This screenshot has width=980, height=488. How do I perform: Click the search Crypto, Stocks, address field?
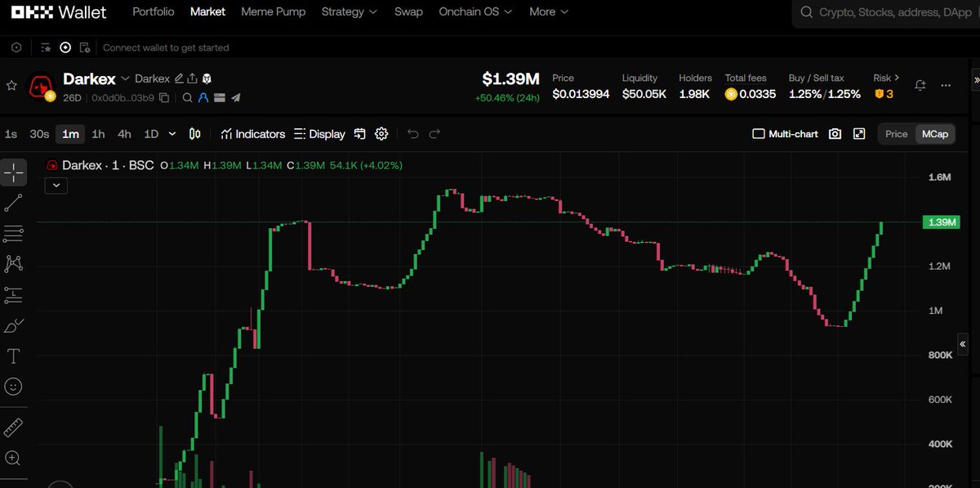coord(887,12)
